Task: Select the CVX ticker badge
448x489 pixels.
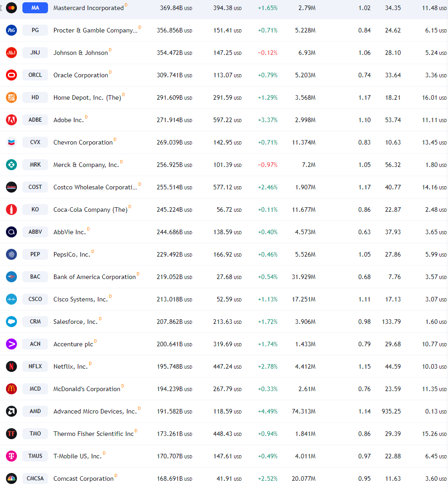Action: tap(35, 142)
